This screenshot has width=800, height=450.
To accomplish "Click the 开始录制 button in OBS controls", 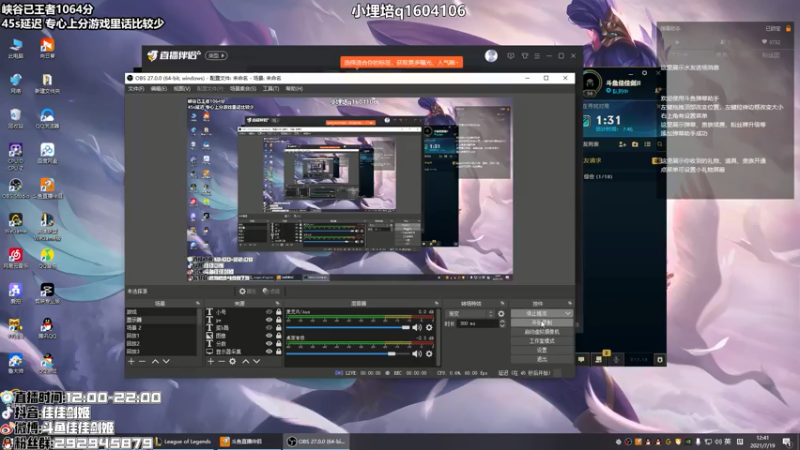I will click(x=541, y=322).
